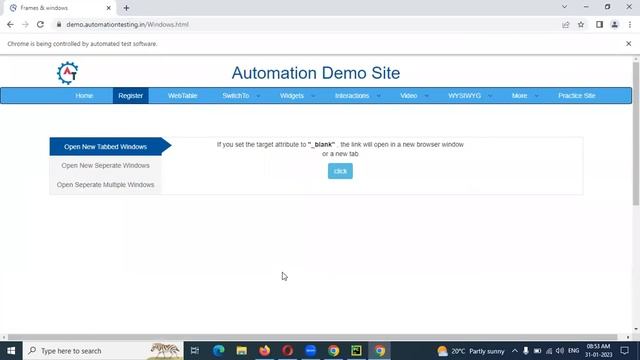The image size is (640, 360).
Task: Click the horizontal page scrollbar
Action: (x=313, y=337)
